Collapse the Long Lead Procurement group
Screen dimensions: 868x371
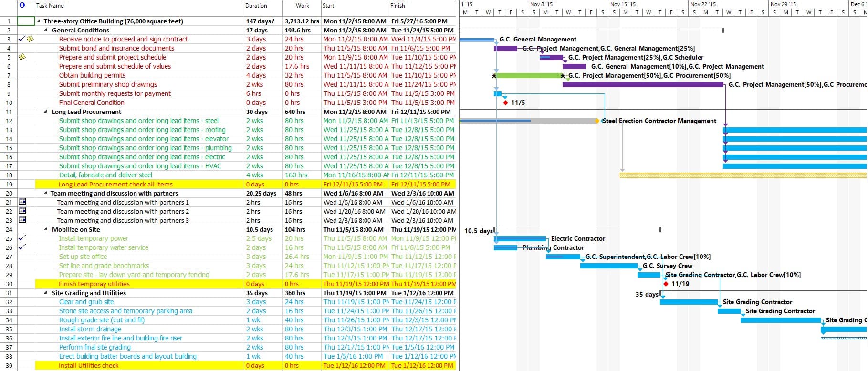(x=46, y=112)
